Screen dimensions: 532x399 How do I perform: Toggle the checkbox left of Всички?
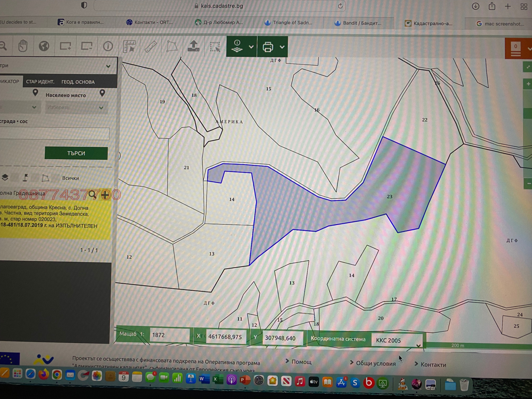click(55, 178)
